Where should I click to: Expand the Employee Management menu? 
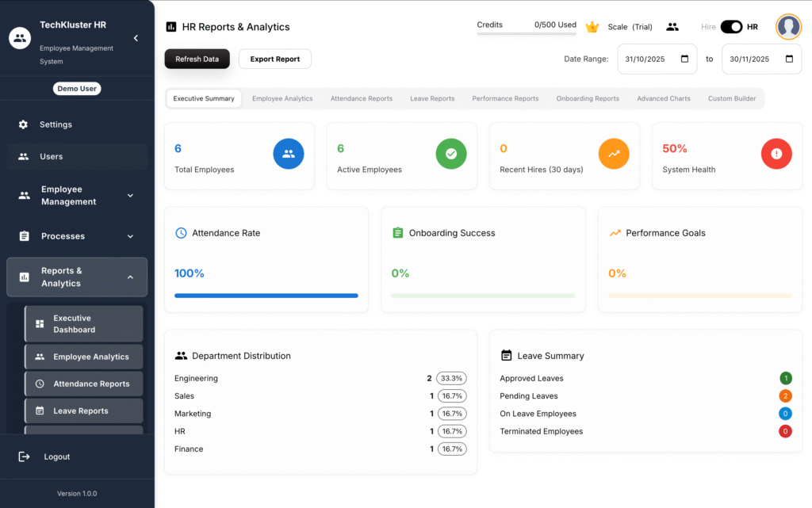click(131, 196)
